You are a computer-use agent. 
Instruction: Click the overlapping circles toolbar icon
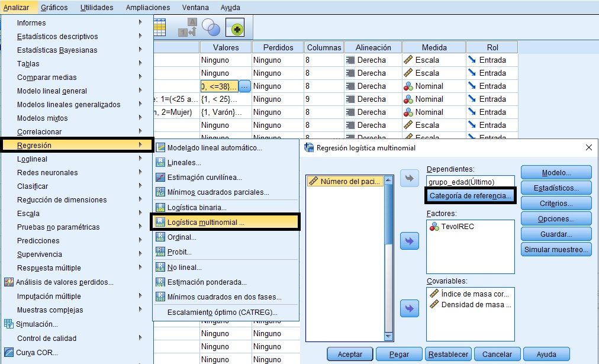click(211, 27)
